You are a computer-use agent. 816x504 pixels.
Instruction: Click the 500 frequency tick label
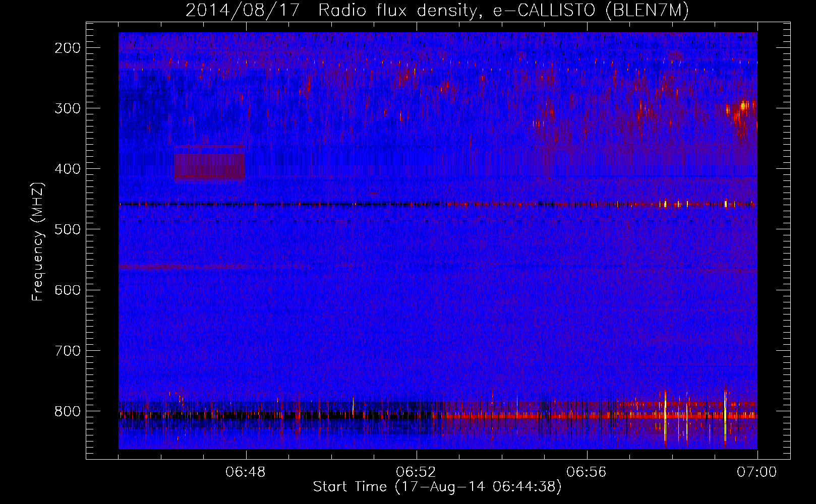click(68, 229)
